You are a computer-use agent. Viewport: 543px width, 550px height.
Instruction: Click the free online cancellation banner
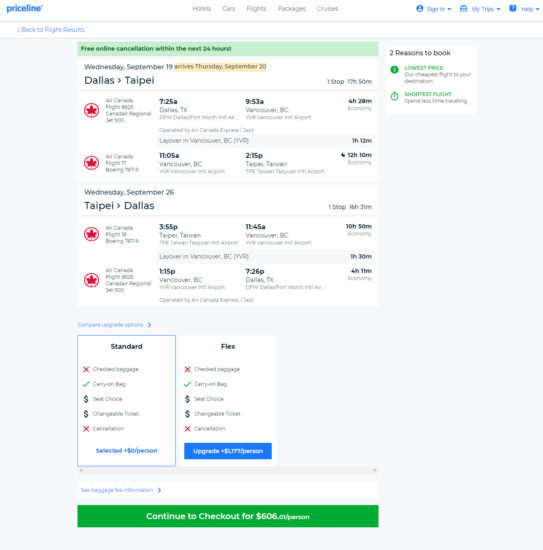point(228,49)
